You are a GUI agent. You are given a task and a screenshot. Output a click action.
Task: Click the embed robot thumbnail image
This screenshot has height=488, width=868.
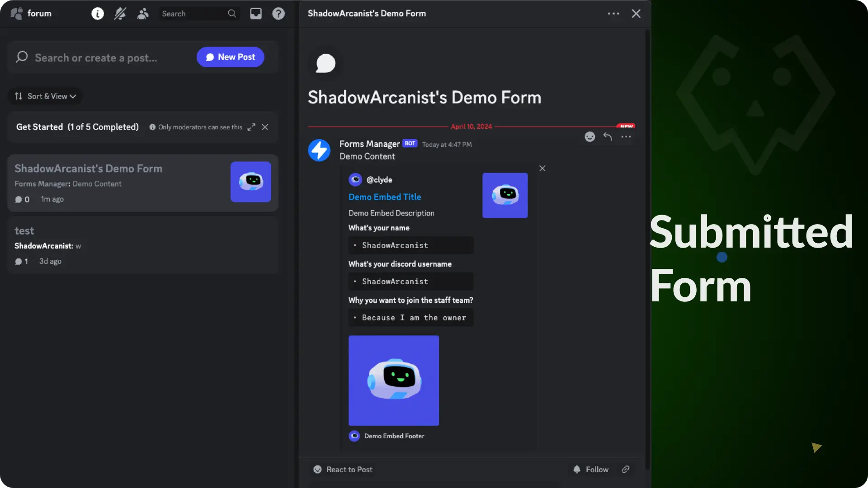505,195
